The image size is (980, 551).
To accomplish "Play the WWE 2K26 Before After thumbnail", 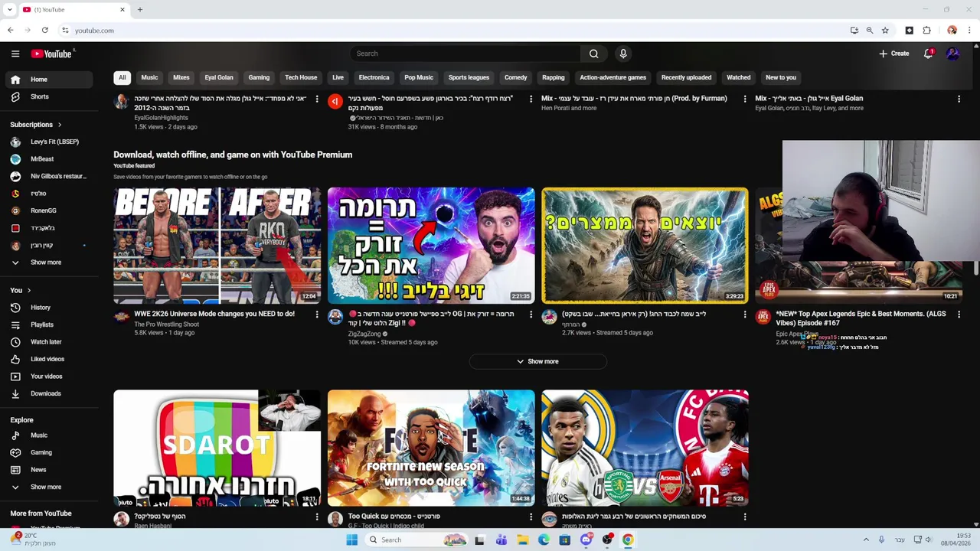I will coord(217,246).
